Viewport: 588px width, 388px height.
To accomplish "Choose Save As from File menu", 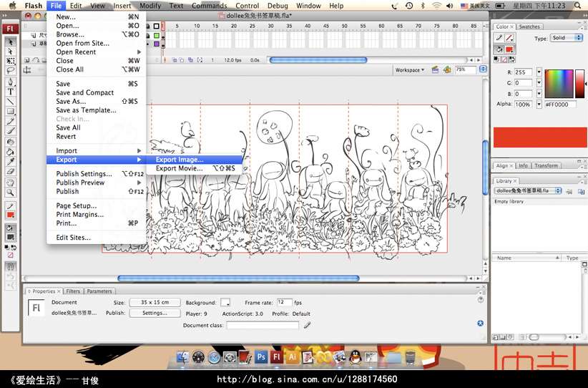I will (x=97, y=102).
